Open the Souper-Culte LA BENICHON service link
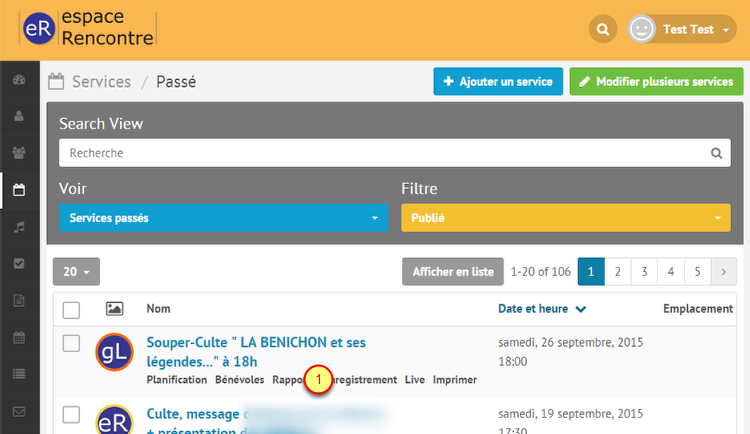 tap(256, 352)
